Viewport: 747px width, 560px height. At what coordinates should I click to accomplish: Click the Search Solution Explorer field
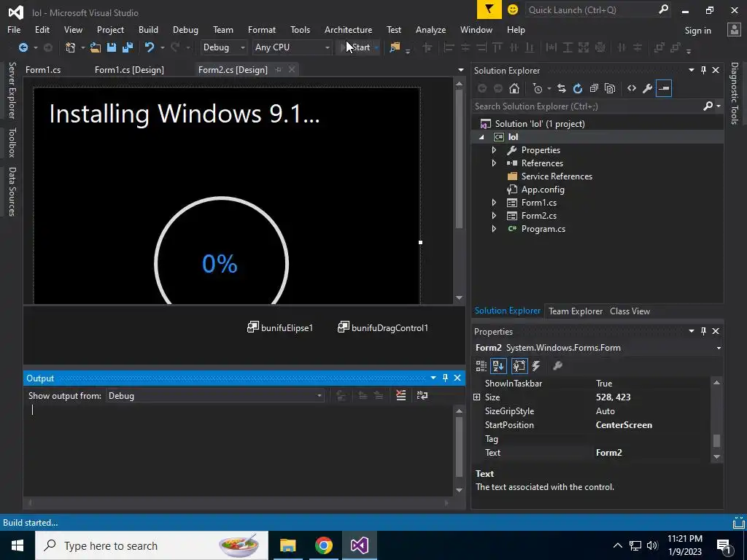589,106
